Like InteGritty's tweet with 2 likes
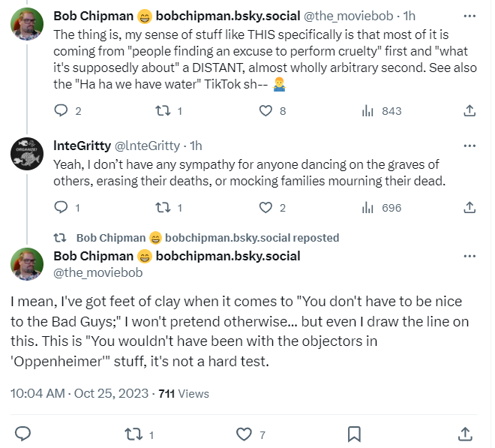 click(265, 207)
